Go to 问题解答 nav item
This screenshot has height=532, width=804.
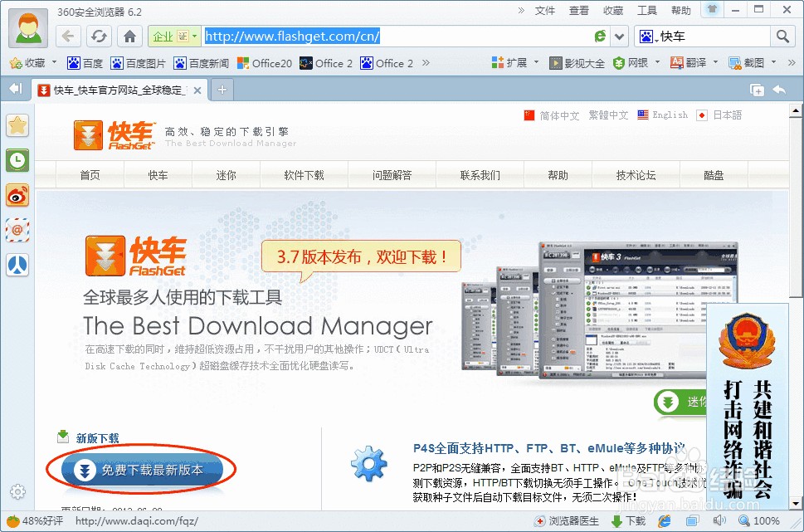tap(392, 175)
